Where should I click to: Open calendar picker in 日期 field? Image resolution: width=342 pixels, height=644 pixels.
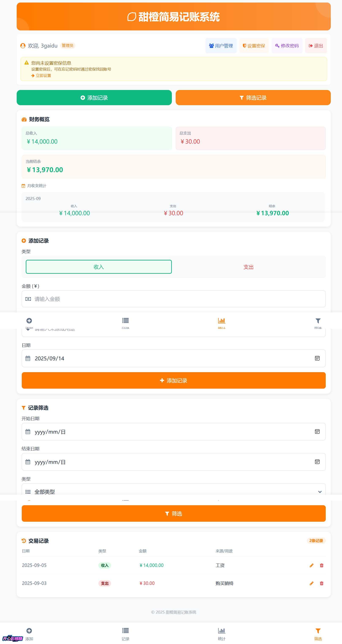317,358
